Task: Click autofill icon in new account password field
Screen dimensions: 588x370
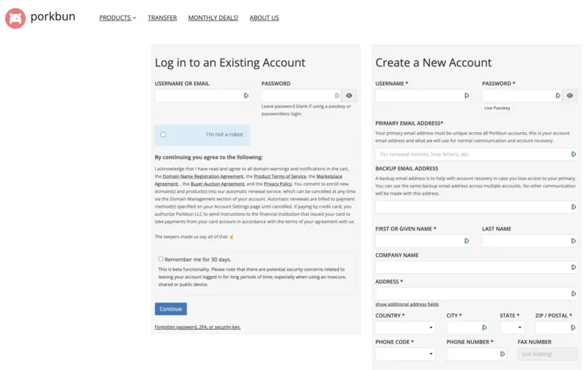Action: 558,95
